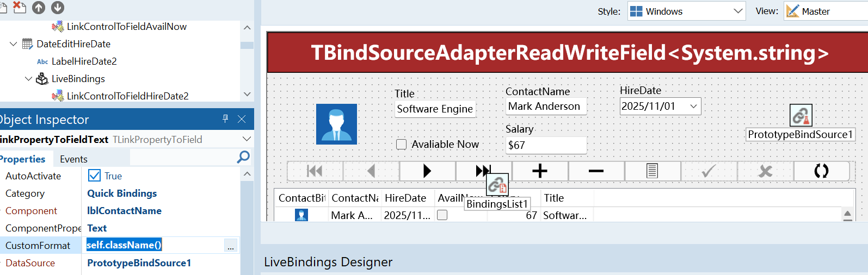868x275 pixels.
Task: Switch to Events tab
Action: [73, 159]
